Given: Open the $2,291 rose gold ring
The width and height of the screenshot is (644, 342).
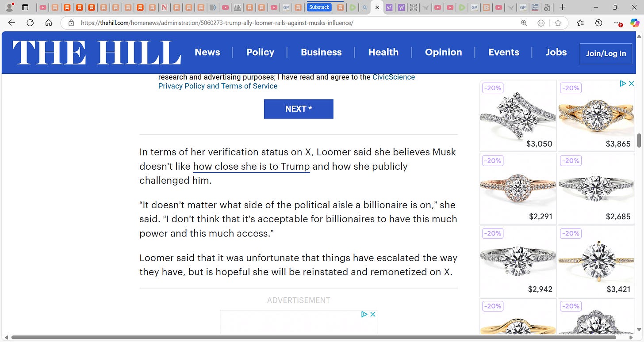Looking at the screenshot, I should (518, 189).
